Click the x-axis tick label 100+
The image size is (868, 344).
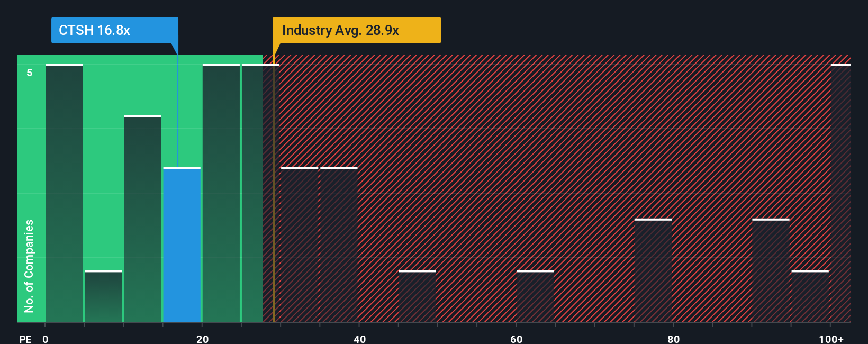[x=831, y=339]
